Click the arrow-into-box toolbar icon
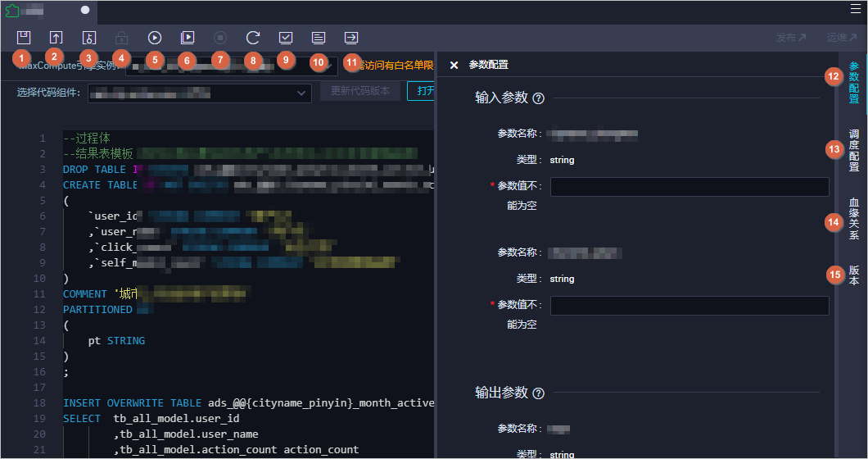 (351, 37)
